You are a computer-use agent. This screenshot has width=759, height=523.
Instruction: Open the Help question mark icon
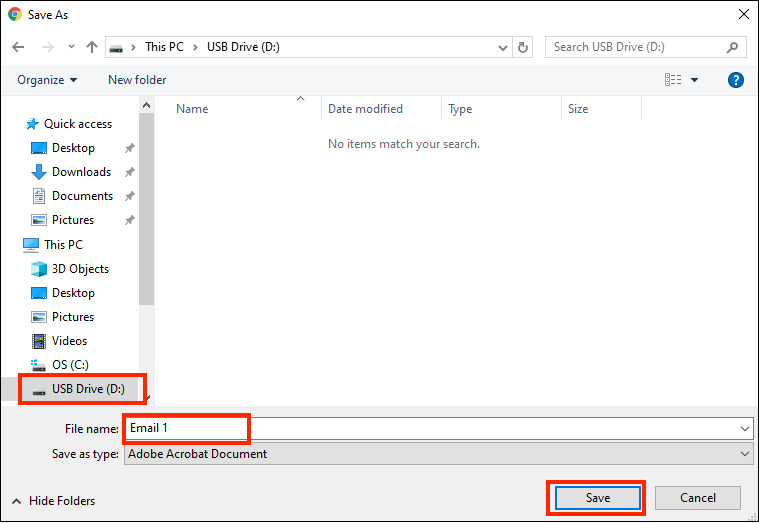[x=736, y=80]
